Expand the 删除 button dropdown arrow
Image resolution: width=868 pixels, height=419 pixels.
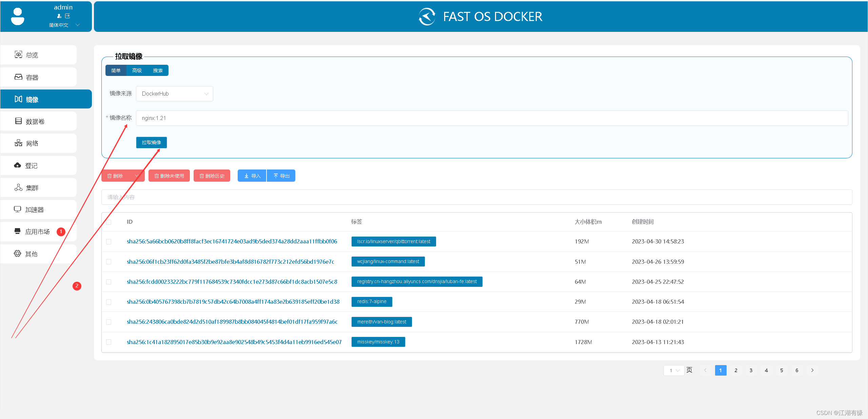pyautogui.click(x=137, y=176)
